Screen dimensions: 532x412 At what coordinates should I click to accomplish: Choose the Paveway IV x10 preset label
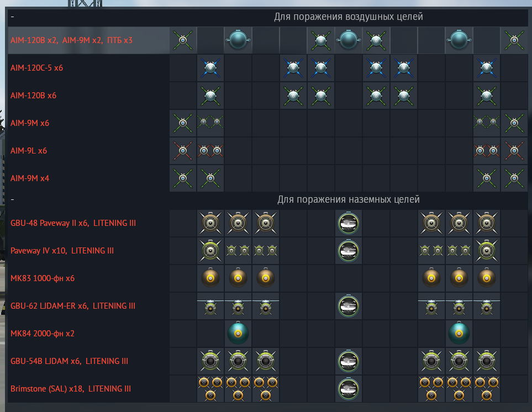(62, 251)
